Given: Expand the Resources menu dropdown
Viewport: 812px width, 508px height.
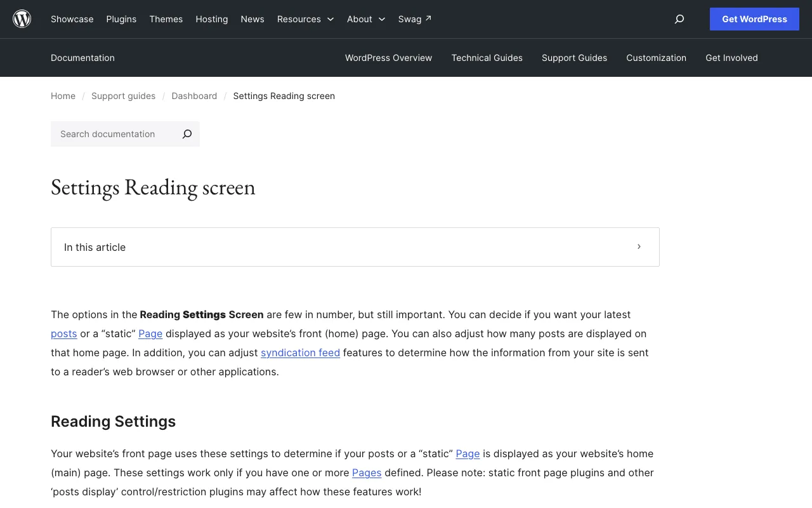Looking at the screenshot, I should point(305,19).
